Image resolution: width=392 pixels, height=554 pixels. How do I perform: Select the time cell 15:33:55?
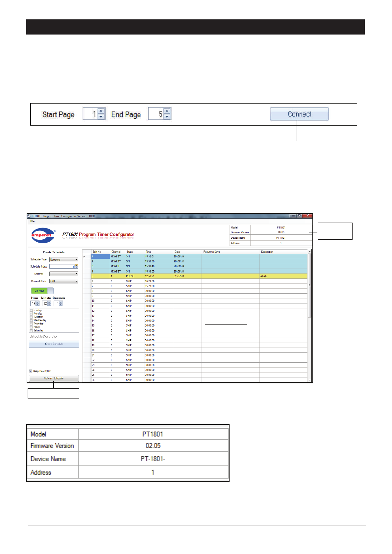pos(159,271)
